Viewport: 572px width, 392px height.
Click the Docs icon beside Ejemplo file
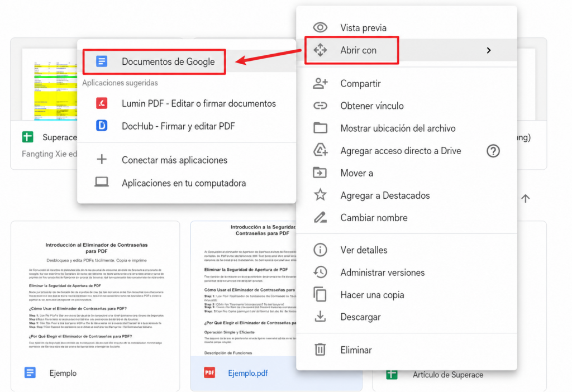tap(30, 372)
